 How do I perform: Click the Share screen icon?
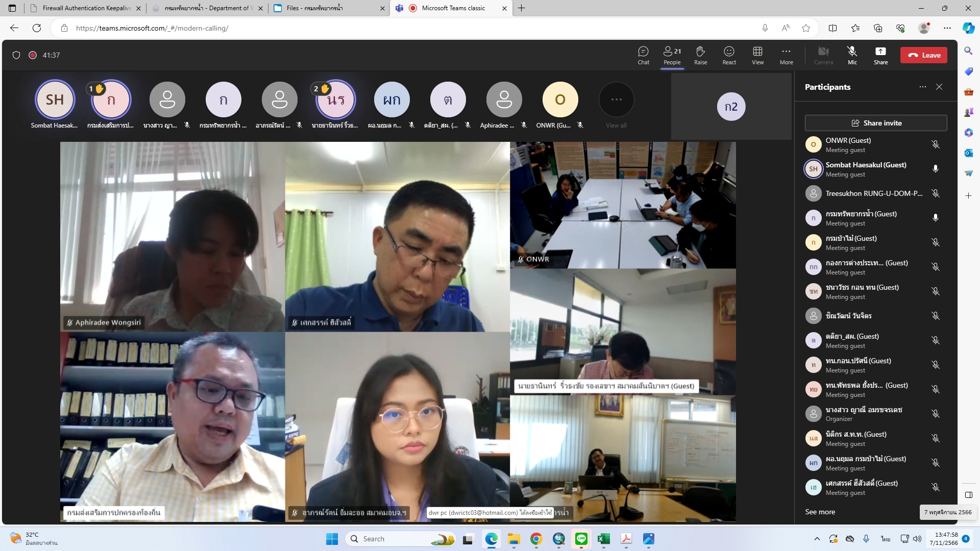880,55
